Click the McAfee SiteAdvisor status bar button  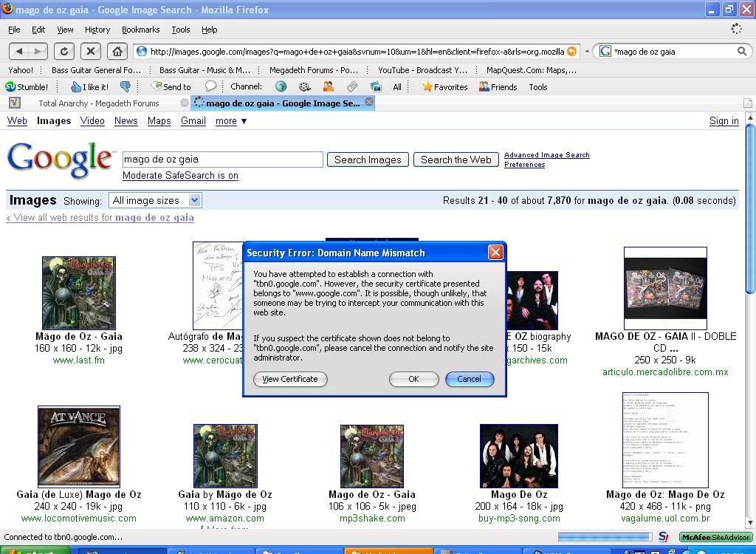coord(716,537)
